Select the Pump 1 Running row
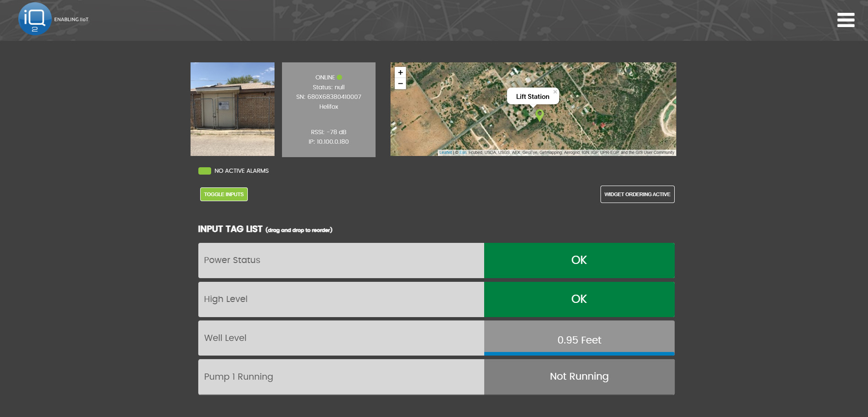Image resolution: width=868 pixels, height=417 pixels. pyautogui.click(x=341, y=377)
